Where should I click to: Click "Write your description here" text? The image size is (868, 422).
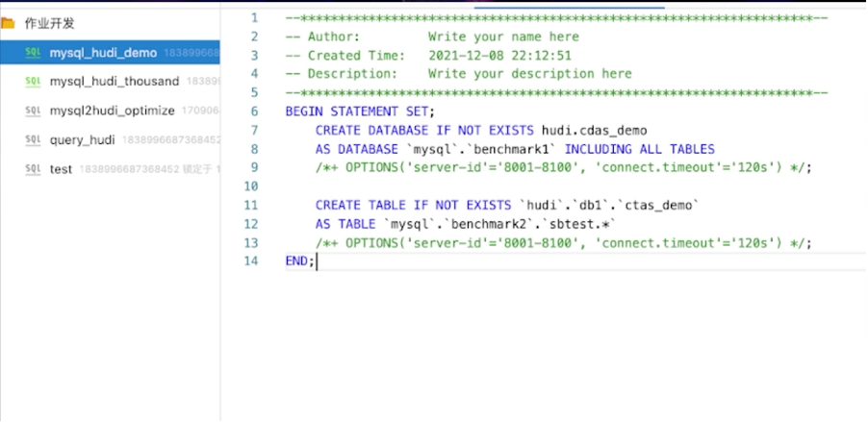point(530,74)
